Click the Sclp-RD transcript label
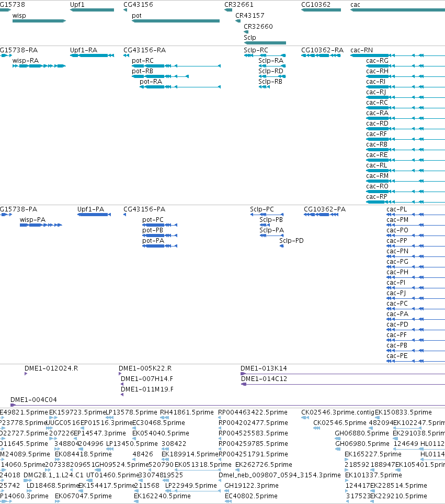Viewport: 445px width, 504px height. [271, 71]
